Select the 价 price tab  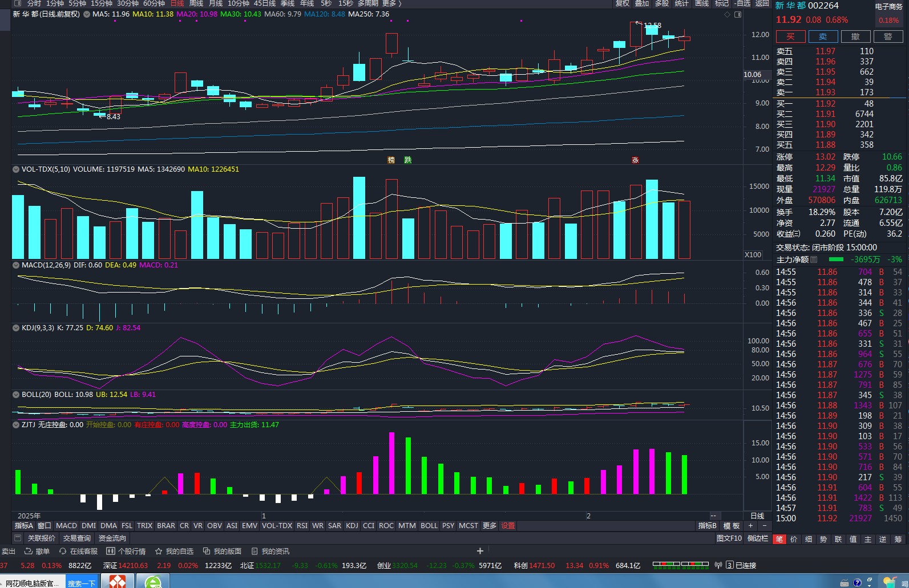(794, 539)
